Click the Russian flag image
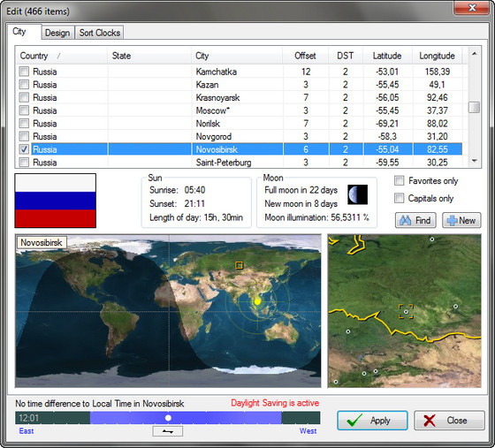 pos(55,201)
